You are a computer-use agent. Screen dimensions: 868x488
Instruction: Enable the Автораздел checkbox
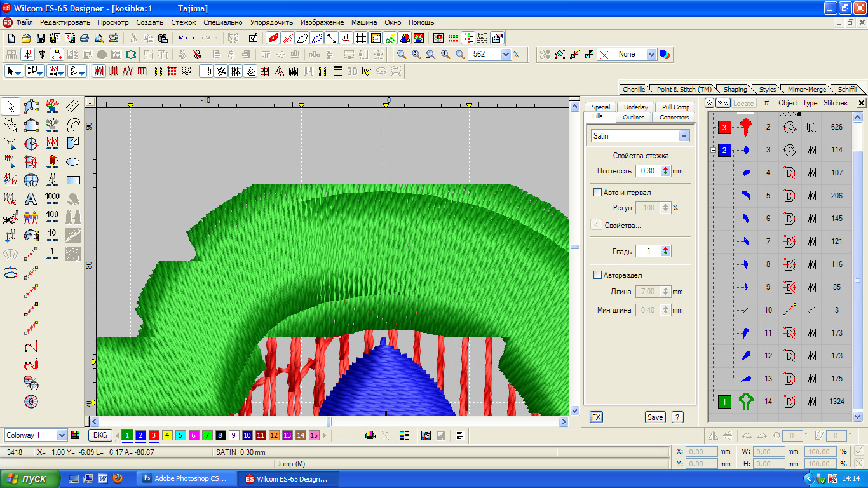click(x=597, y=275)
